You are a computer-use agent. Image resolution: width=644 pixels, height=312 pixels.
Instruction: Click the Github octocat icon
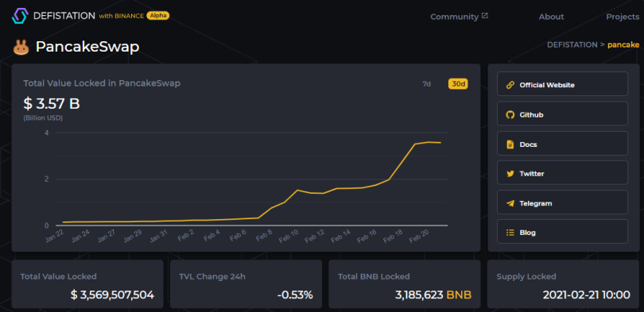[510, 115]
